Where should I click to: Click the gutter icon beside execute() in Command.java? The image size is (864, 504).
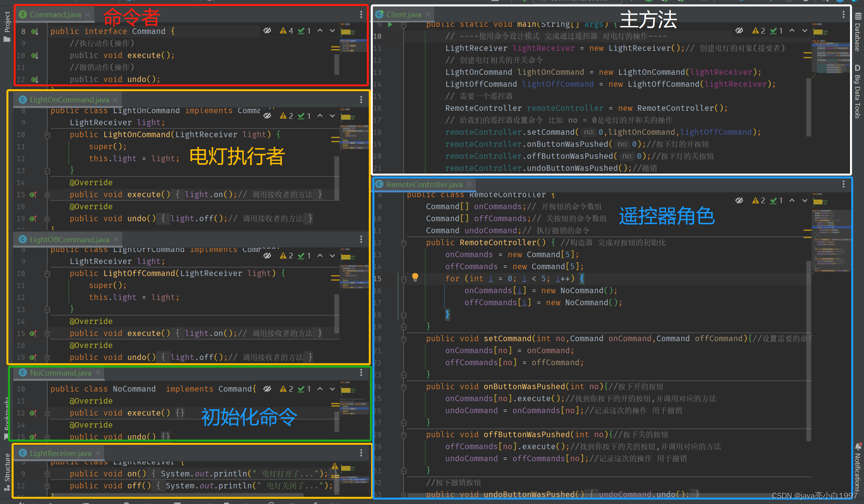[35, 55]
